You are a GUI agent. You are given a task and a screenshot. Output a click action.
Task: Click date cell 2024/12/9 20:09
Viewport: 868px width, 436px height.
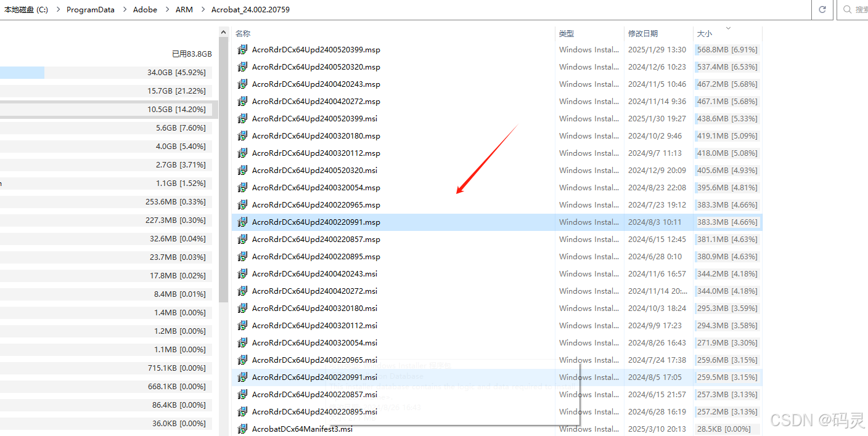[657, 171]
